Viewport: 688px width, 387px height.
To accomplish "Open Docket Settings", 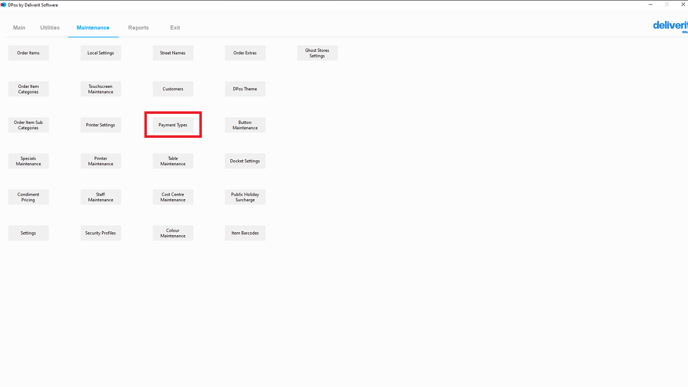I will tap(245, 161).
